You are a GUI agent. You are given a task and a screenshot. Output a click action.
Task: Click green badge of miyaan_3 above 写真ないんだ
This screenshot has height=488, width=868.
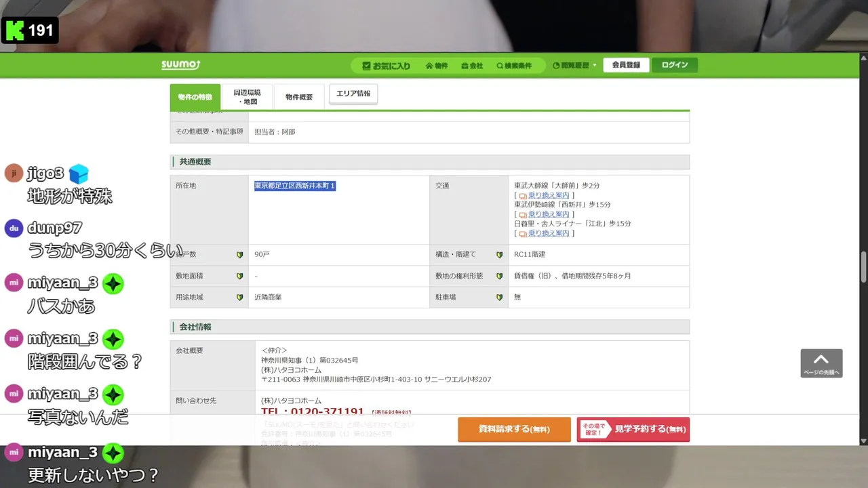(x=113, y=394)
